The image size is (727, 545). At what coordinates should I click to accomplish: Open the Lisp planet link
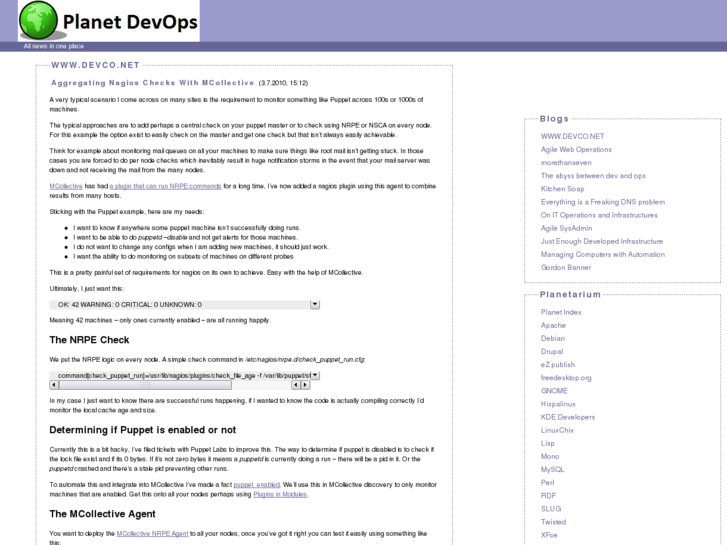[548, 443]
